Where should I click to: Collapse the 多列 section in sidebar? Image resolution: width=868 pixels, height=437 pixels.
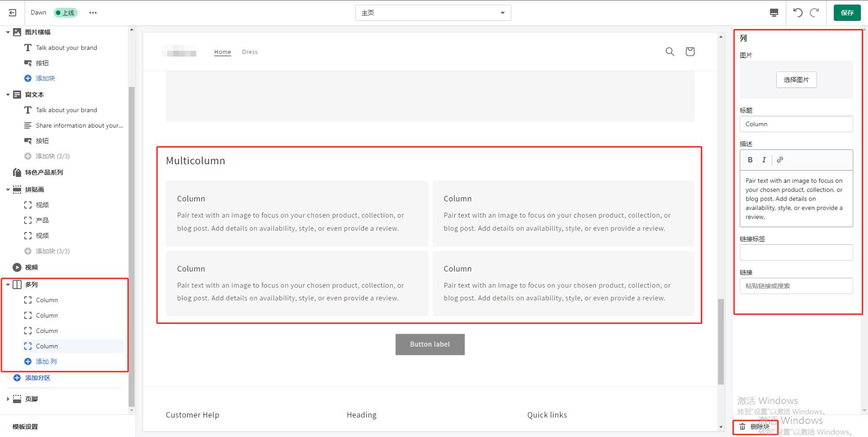click(x=8, y=285)
